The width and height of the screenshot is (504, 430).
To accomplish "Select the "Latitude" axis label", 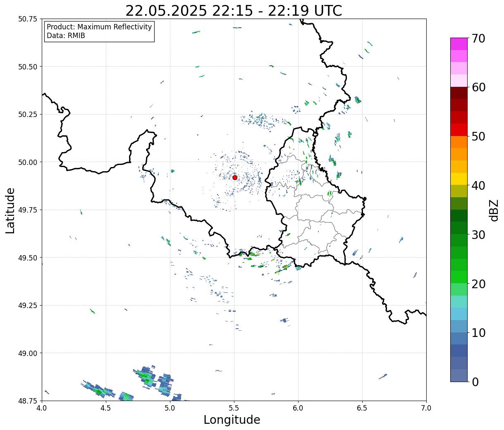I will coord(10,210).
